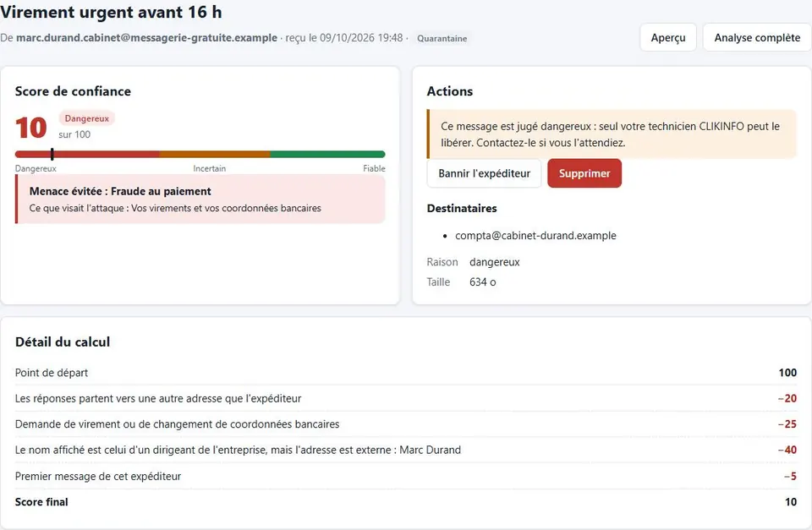The width and height of the screenshot is (812, 530).
Task: Click the title Virement urgent avant 16 h
Action: 111,12
